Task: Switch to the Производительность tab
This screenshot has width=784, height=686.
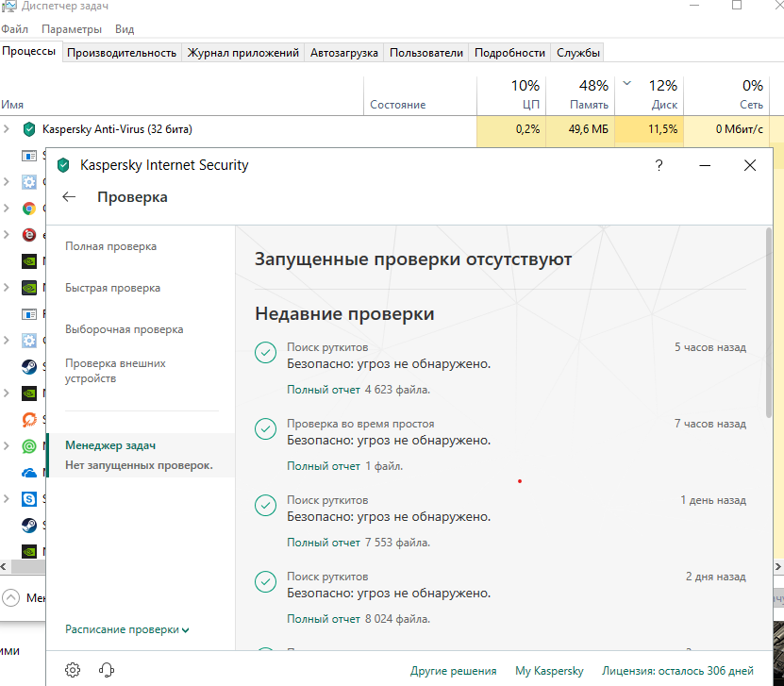Action: coord(122,53)
